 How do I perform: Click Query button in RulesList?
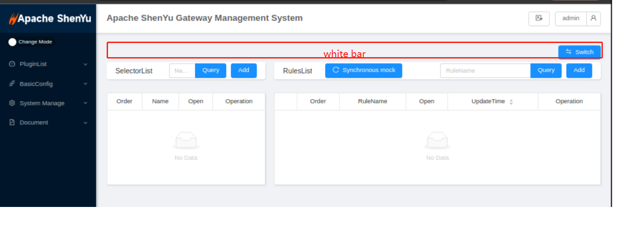pyautogui.click(x=546, y=70)
